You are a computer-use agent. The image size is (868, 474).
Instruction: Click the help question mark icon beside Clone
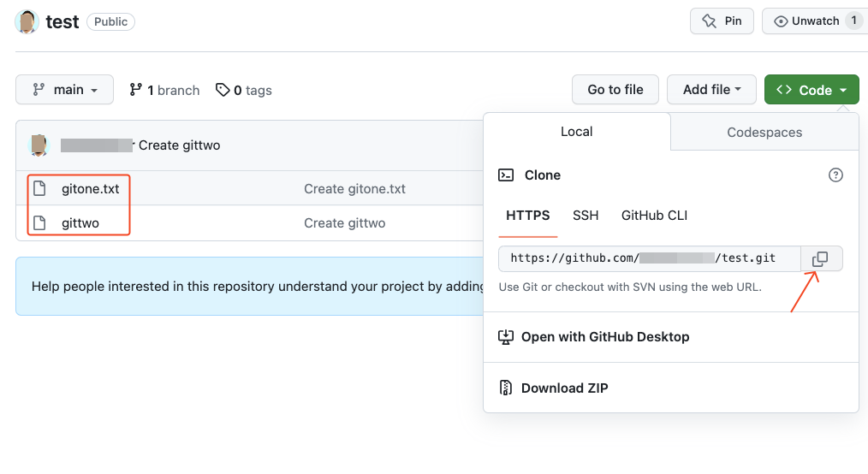click(835, 175)
